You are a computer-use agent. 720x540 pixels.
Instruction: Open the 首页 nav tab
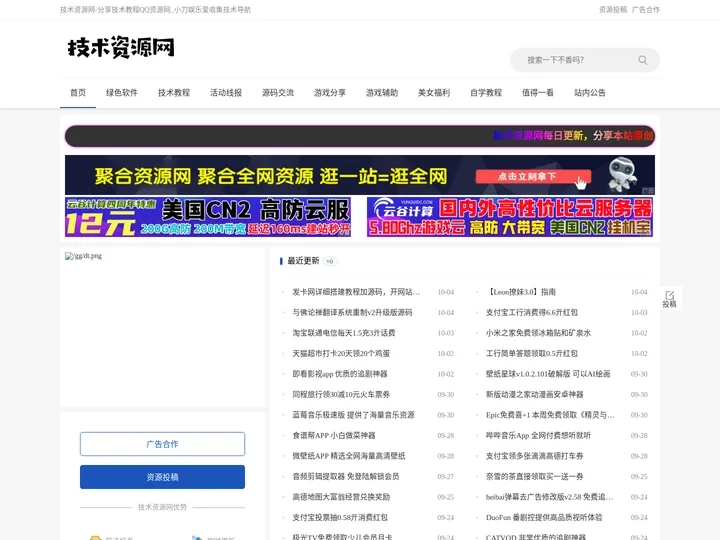(78, 93)
